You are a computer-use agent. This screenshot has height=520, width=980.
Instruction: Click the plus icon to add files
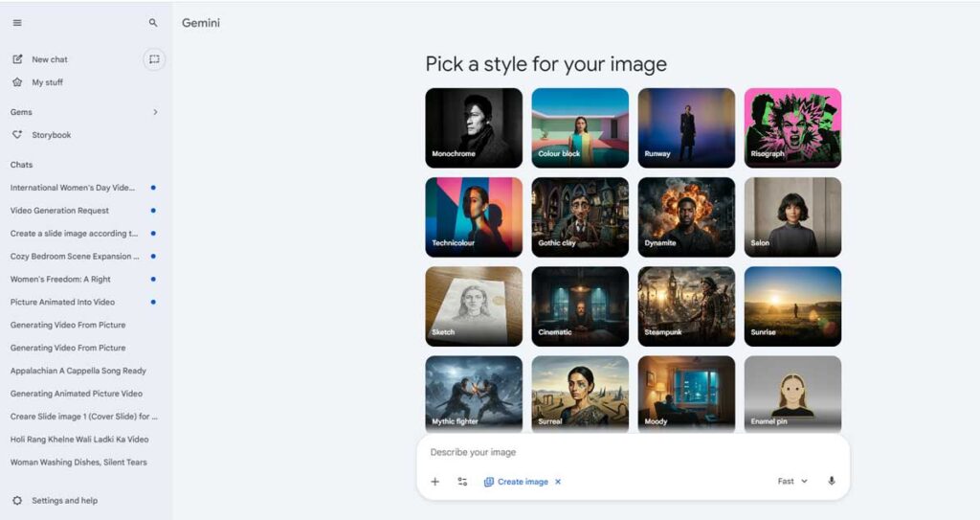434,482
